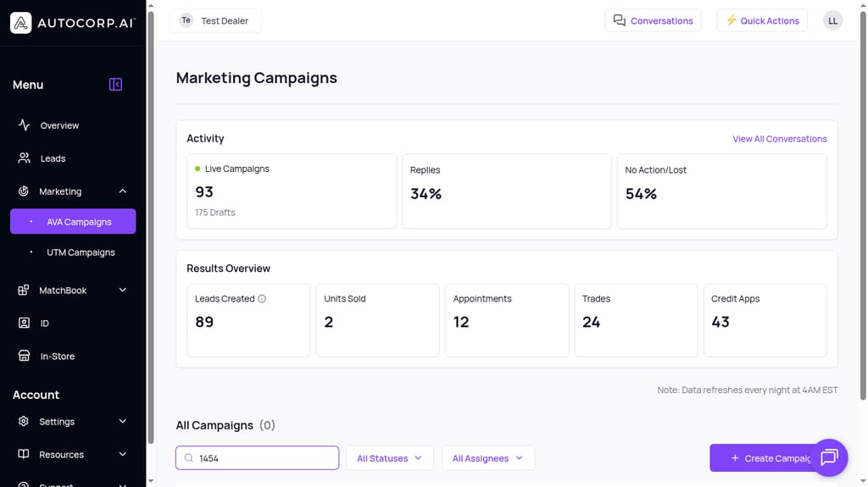Click the Replies 34% card
The height and width of the screenshot is (487, 868).
pyautogui.click(x=507, y=191)
